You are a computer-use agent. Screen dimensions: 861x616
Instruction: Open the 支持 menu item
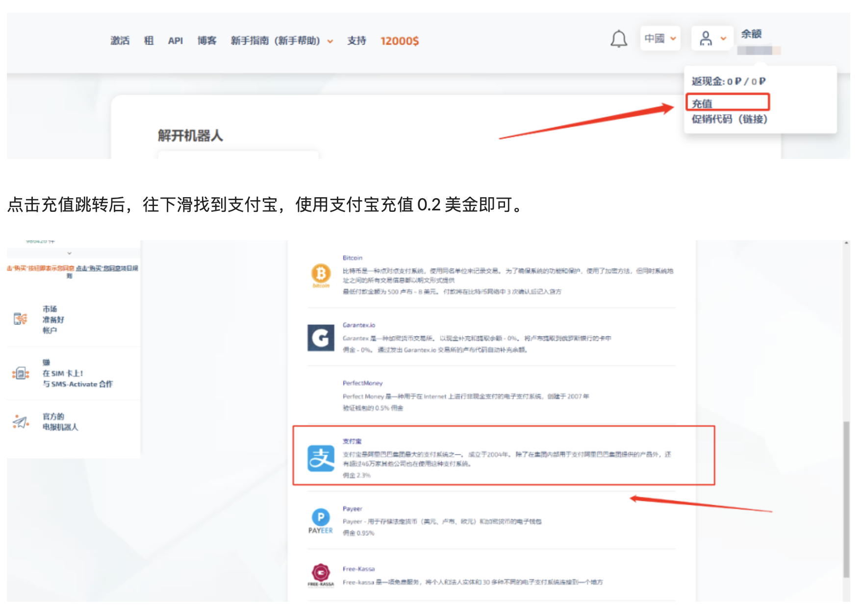[356, 41]
